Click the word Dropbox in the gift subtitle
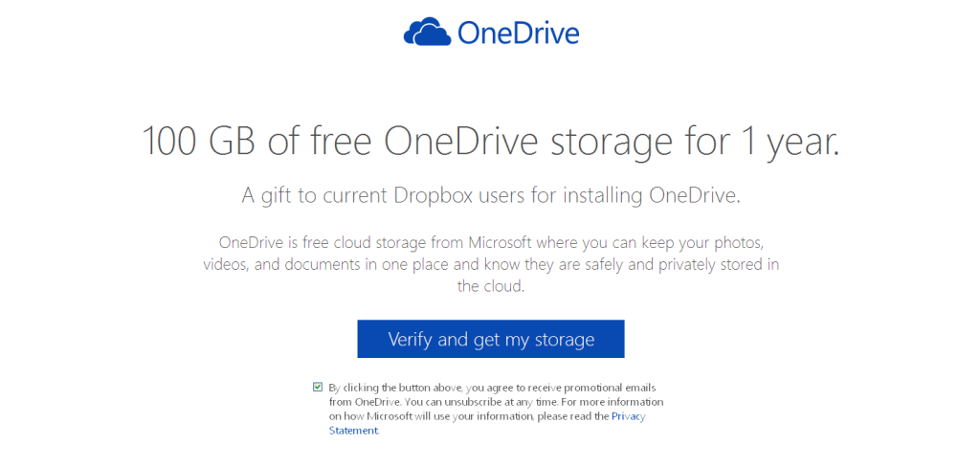 click(x=434, y=196)
